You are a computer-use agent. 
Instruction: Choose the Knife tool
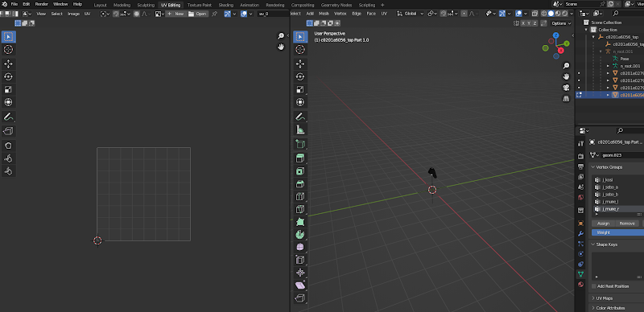click(x=300, y=209)
